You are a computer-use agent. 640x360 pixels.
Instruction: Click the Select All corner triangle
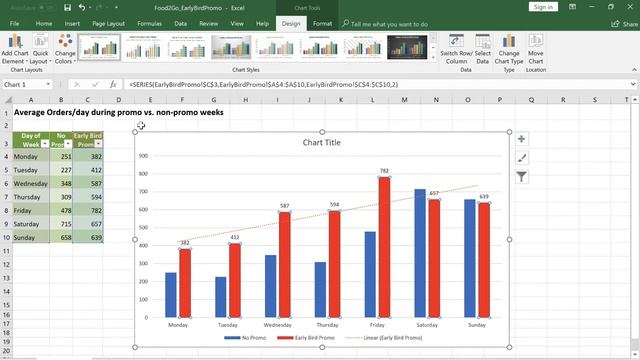[x=8, y=100]
